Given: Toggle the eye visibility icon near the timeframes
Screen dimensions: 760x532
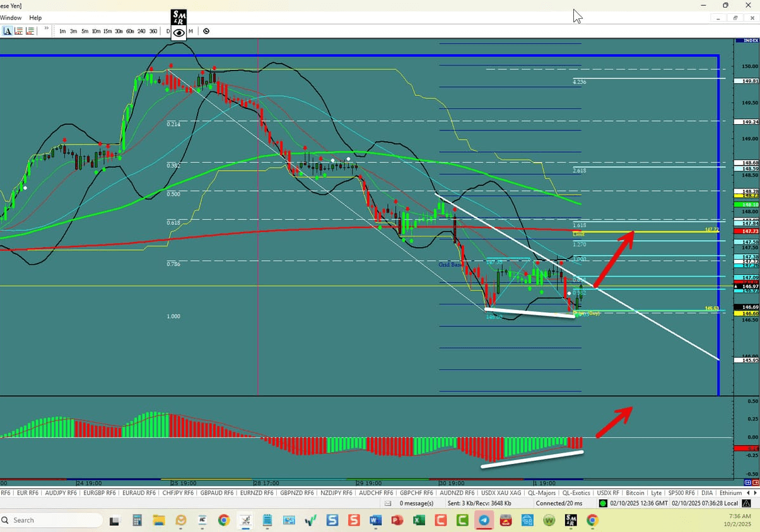Looking at the screenshot, I should point(178,31).
